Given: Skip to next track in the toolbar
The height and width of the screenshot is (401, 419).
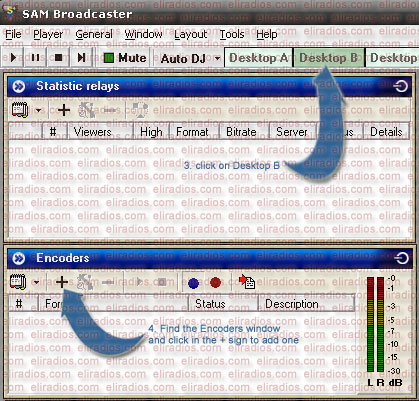Looking at the screenshot, I should (81, 58).
